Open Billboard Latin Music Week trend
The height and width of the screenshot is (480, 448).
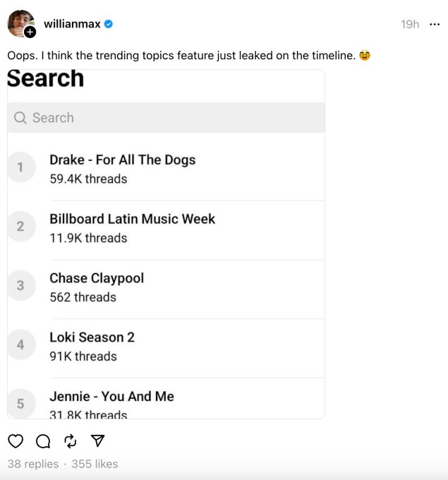point(132,219)
